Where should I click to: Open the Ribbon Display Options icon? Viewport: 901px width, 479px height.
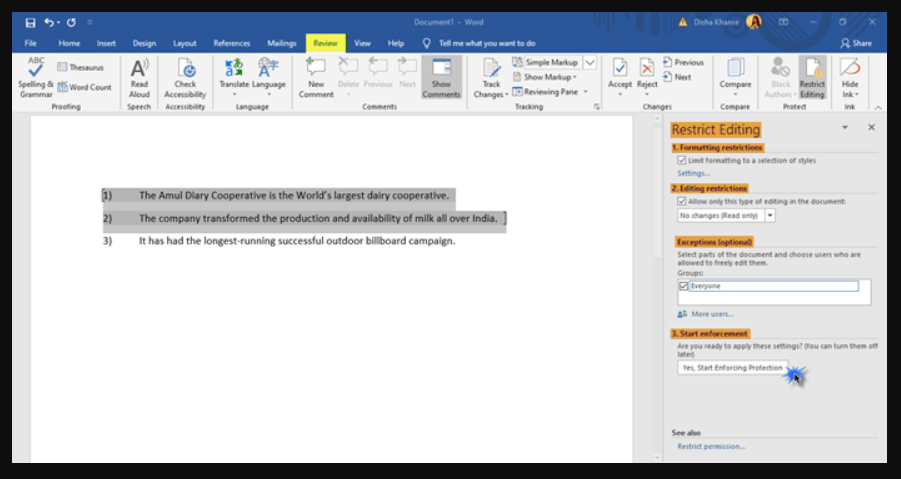(x=783, y=22)
